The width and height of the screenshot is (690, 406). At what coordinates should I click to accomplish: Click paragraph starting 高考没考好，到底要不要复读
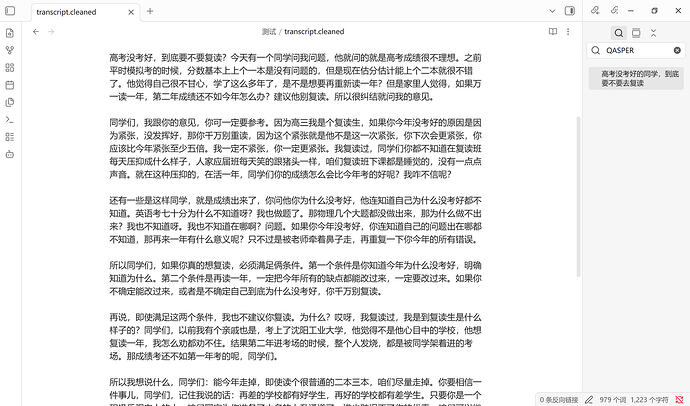(x=295, y=77)
